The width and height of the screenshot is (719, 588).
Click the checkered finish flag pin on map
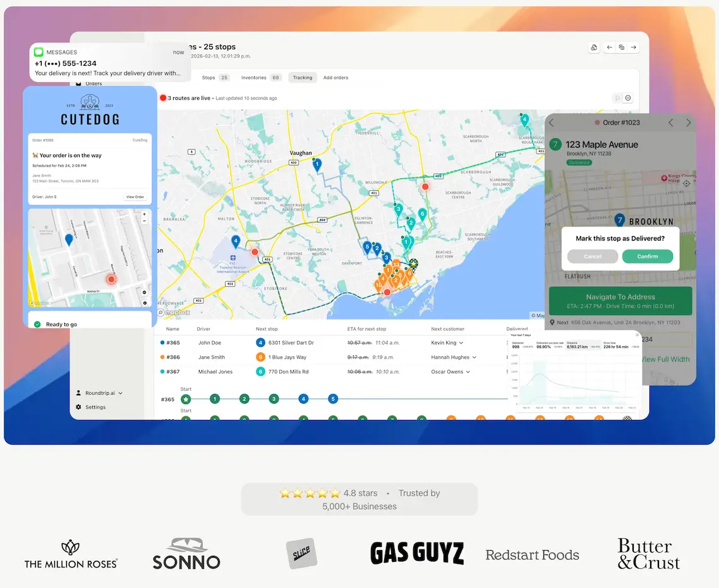point(413,264)
